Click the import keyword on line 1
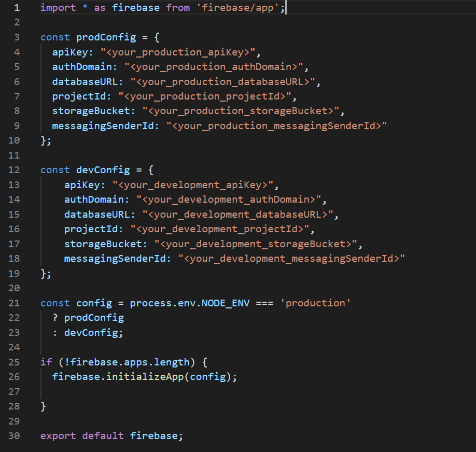The height and width of the screenshot is (452, 476). [58, 8]
